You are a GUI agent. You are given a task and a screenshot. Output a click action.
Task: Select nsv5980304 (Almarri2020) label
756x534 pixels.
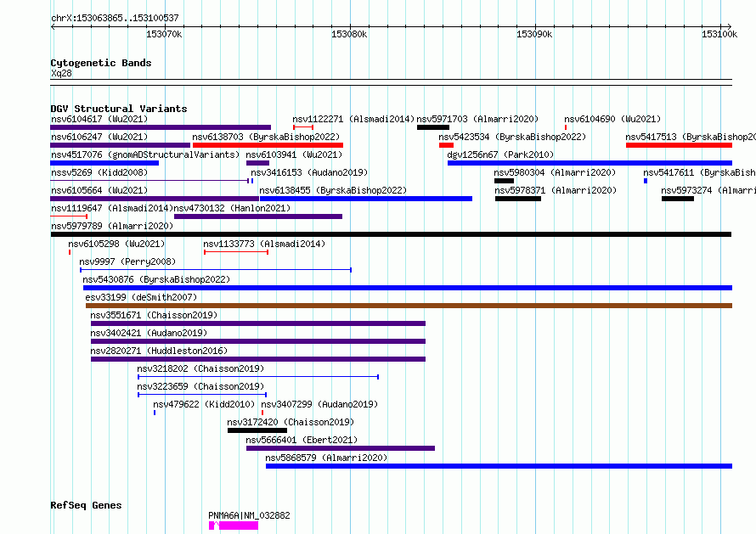pos(555,172)
